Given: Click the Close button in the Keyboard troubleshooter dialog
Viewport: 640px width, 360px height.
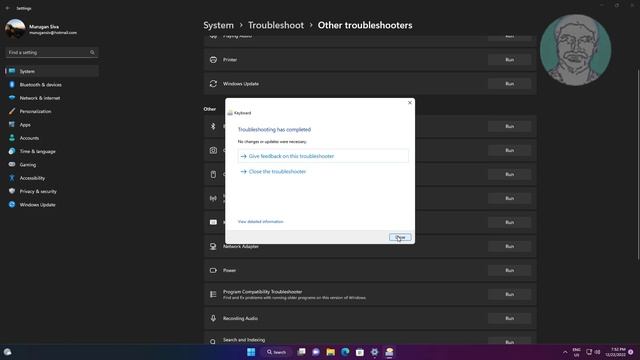Looking at the screenshot, I should (x=400, y=237).
